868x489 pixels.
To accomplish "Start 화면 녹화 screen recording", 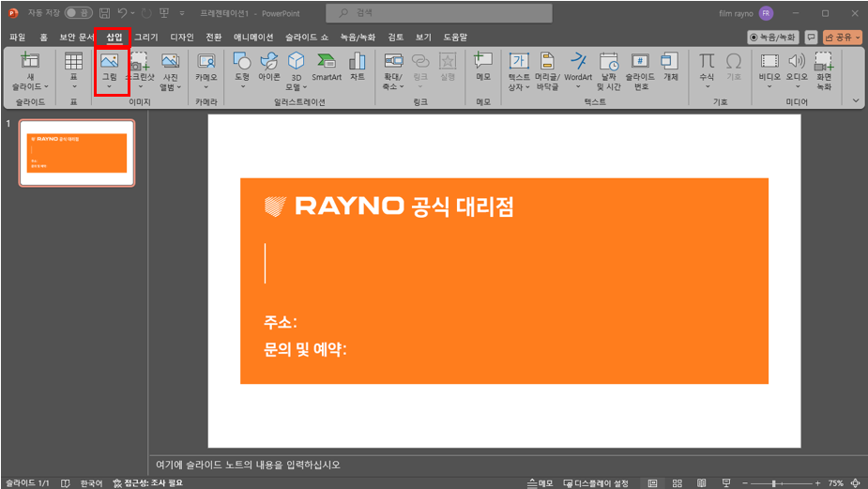I will point(824,71).
